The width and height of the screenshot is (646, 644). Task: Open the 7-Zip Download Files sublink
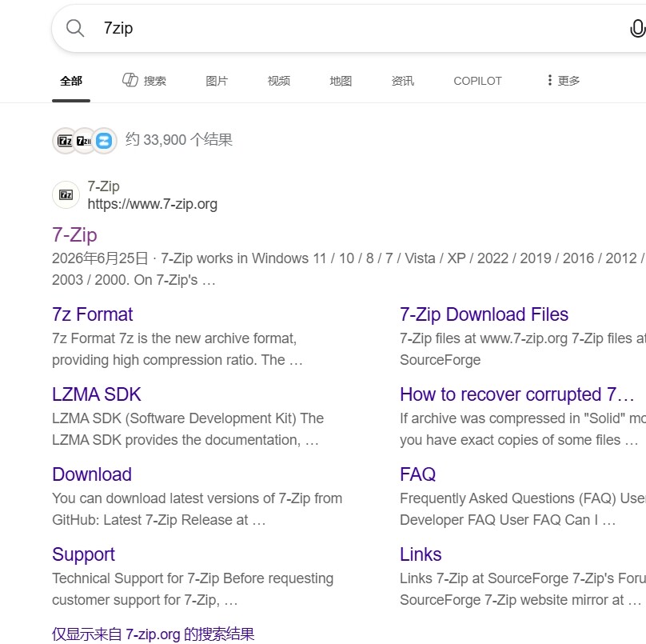(484, 314)
